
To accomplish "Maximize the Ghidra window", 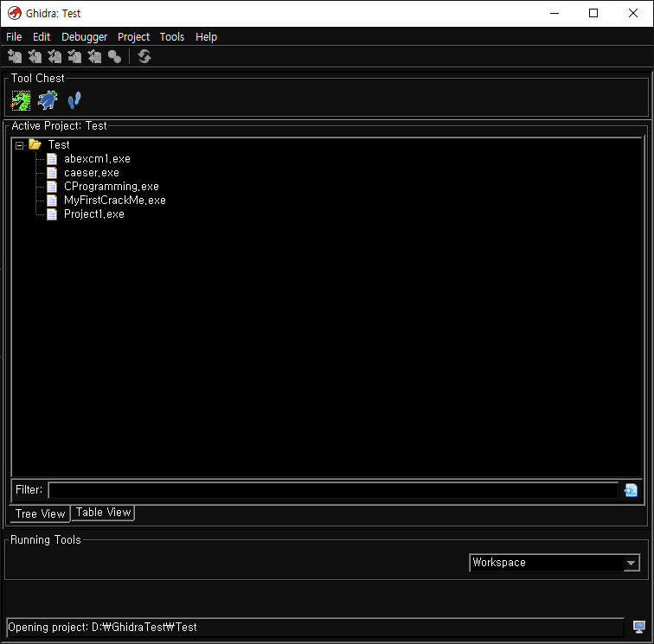I will [x=593, y=13].
